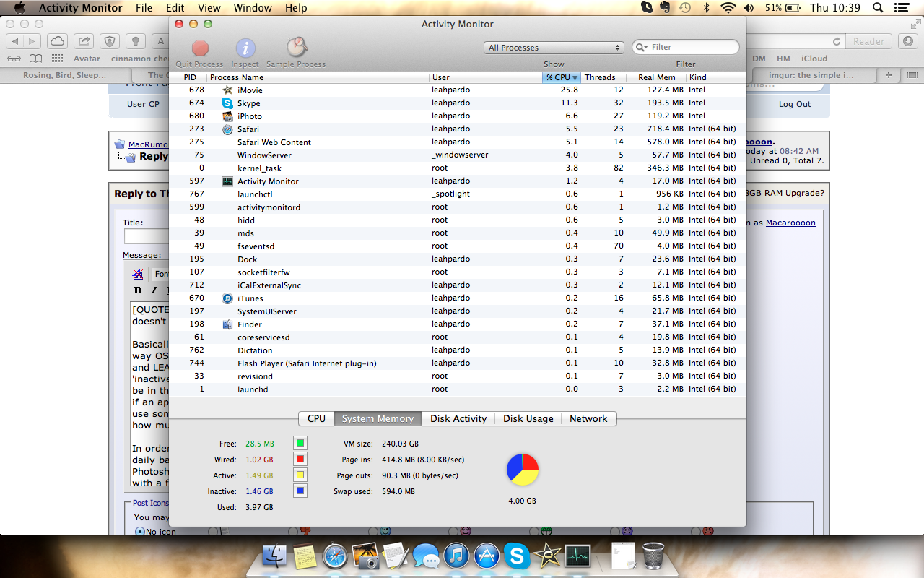
Task: Select the No icon radio button
Action: (140, 531)
